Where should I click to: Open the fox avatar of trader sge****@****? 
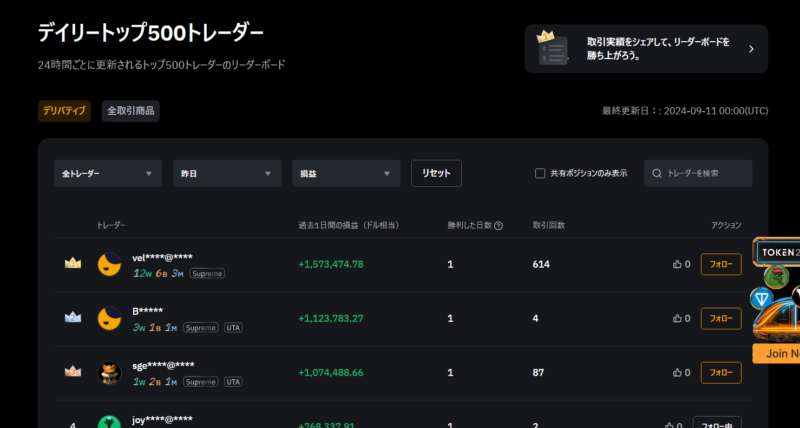110,372
